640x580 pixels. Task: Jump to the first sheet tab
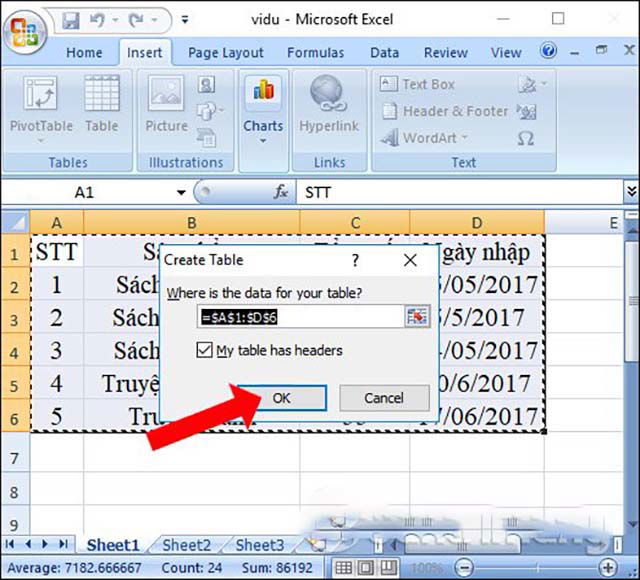tap(10, 544)
